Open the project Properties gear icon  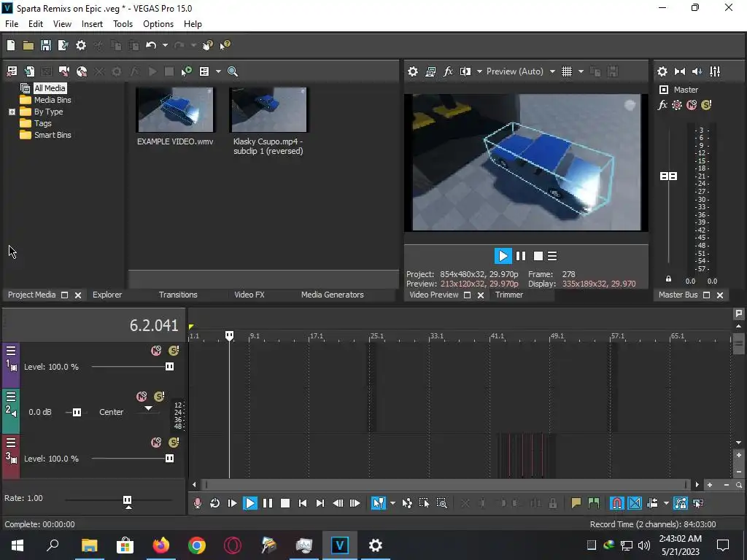pos(81,45)
